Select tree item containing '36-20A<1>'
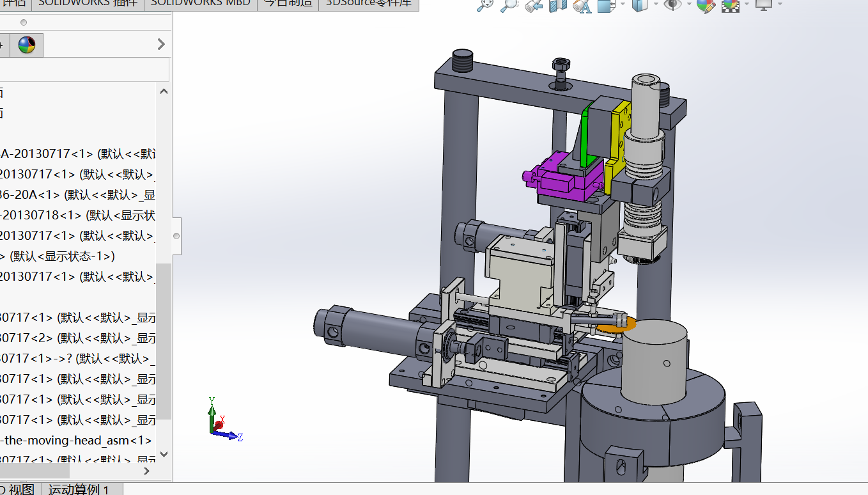 [x=78, y=194]
